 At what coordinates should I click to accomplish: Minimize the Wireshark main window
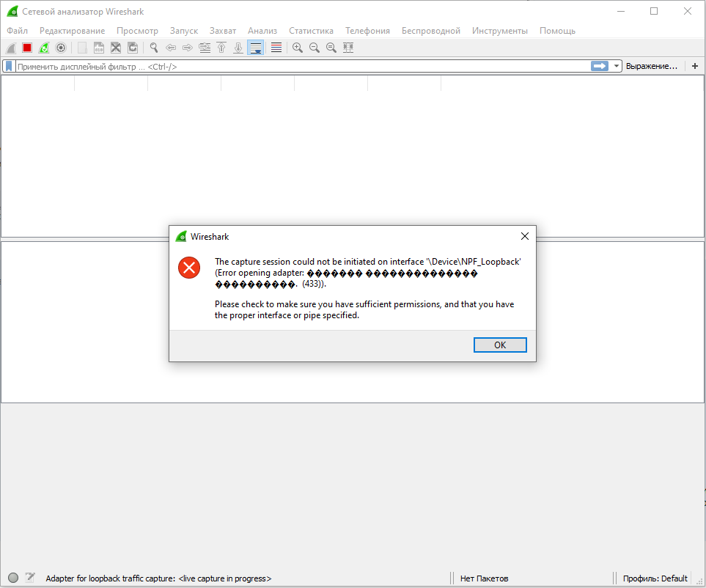pyautogui.click(x=621, y=11)
